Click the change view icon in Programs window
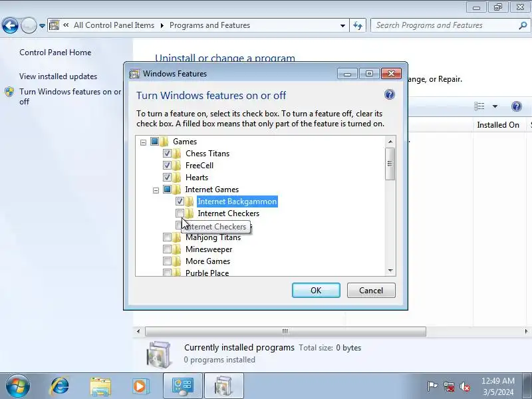The height and width of the screenshot is (399, 532). [x=479, y=106]
